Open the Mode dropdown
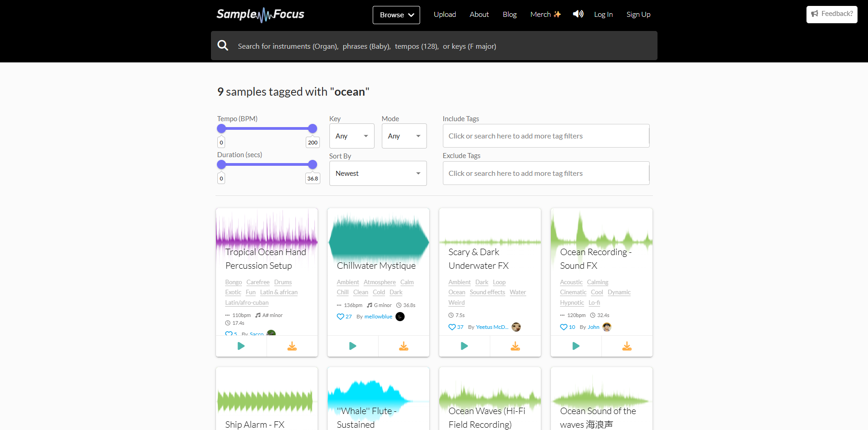This screenshot has height=430, width=868. (x=404, y=136)
